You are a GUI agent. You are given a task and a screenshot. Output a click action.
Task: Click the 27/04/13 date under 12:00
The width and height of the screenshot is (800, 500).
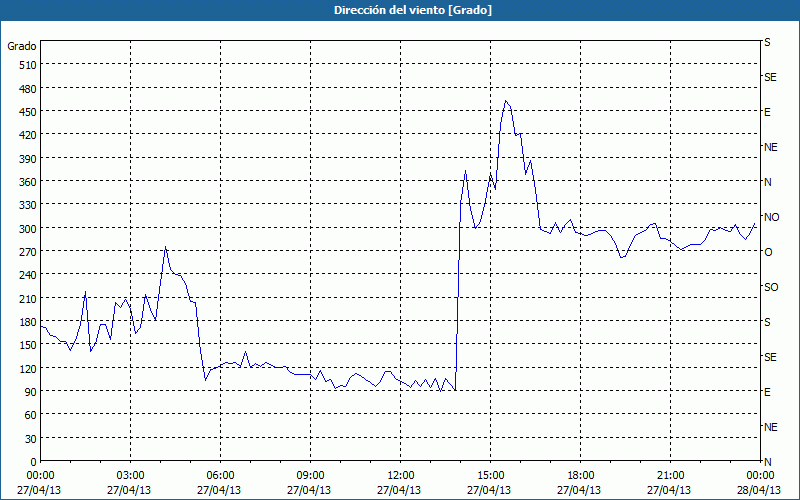(399, 490)
